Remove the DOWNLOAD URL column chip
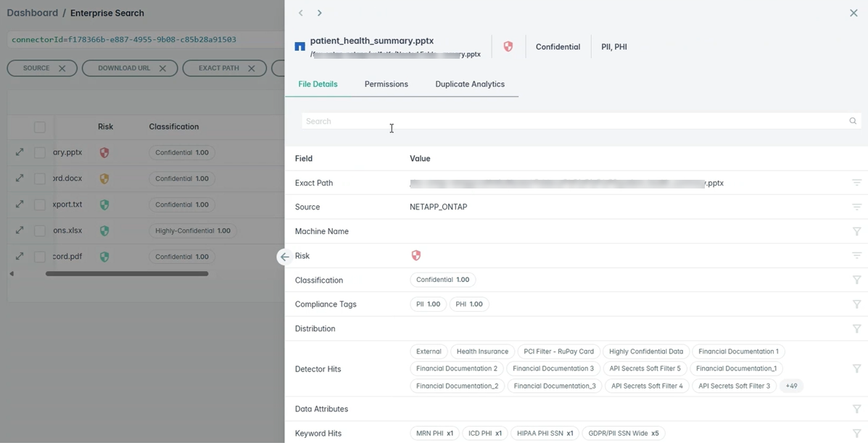The image size is (868, 448). [162, 69]
